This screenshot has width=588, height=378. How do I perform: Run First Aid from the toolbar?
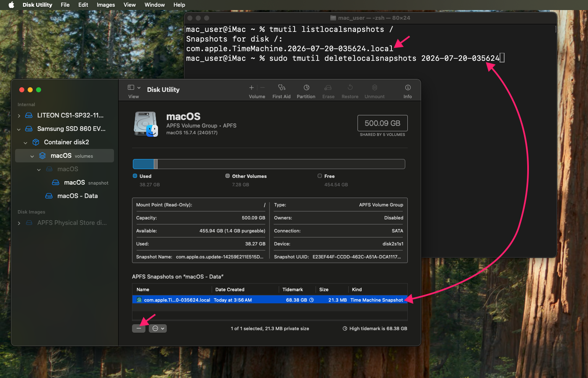(282, 87)
